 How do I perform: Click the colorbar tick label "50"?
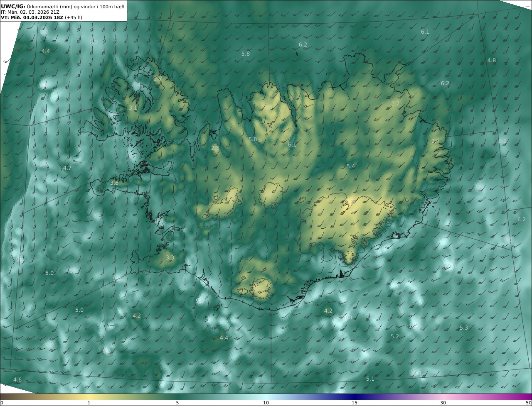pos(529,403)
